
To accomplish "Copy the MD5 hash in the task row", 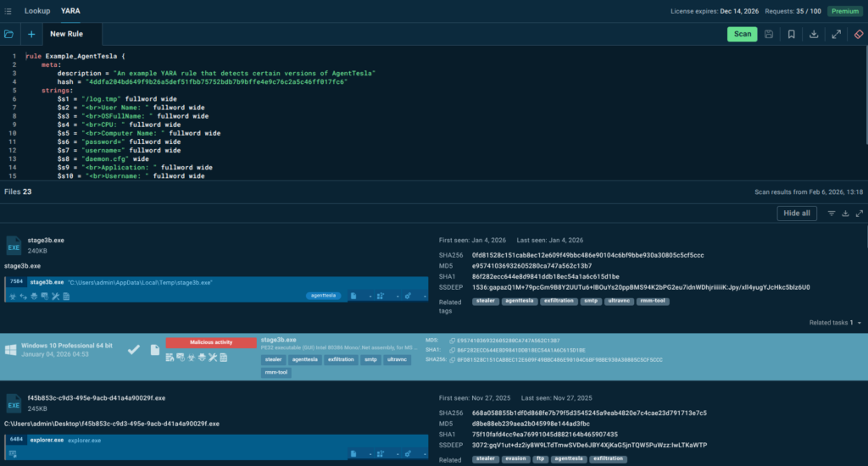I will tap(450, 340).
